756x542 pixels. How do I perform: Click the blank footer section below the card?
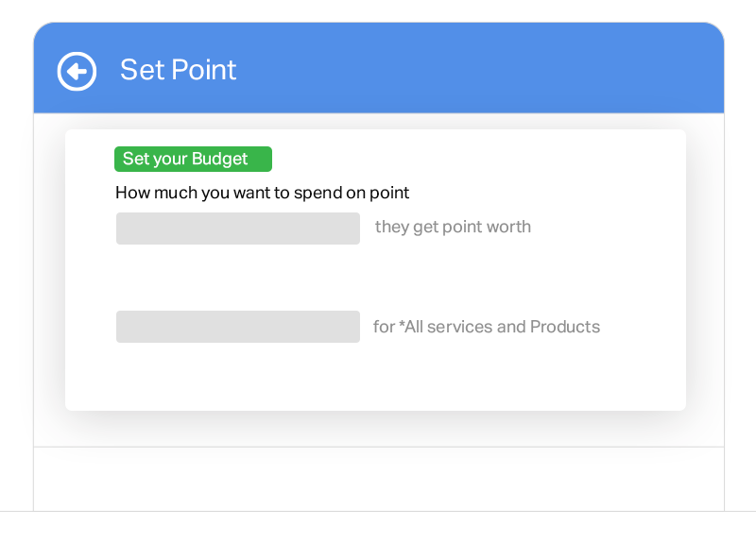tap(379, 479)
